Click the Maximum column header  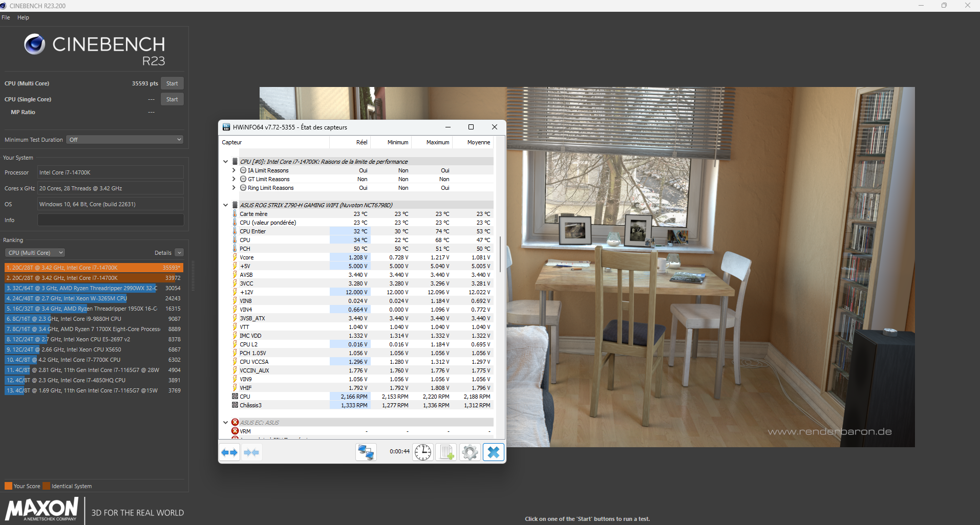[432, 142]
